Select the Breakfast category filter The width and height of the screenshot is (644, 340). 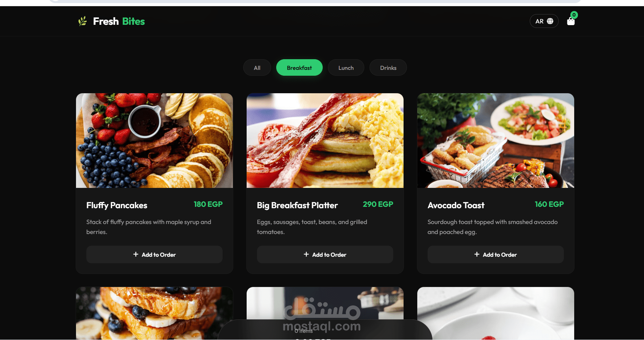pos(299,68)
